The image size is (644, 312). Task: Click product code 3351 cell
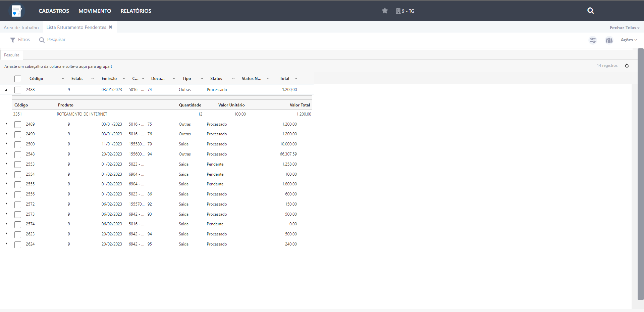[17, 114]
